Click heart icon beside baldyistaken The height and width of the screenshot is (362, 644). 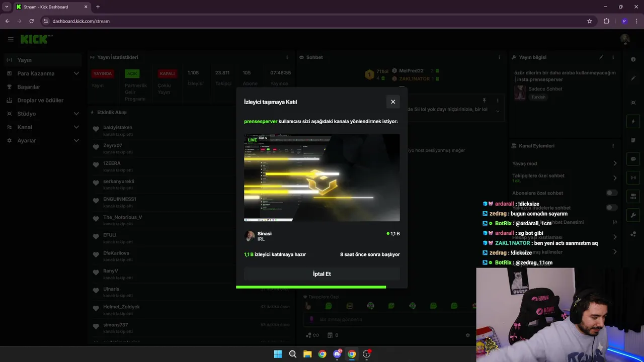coord(96,129)
